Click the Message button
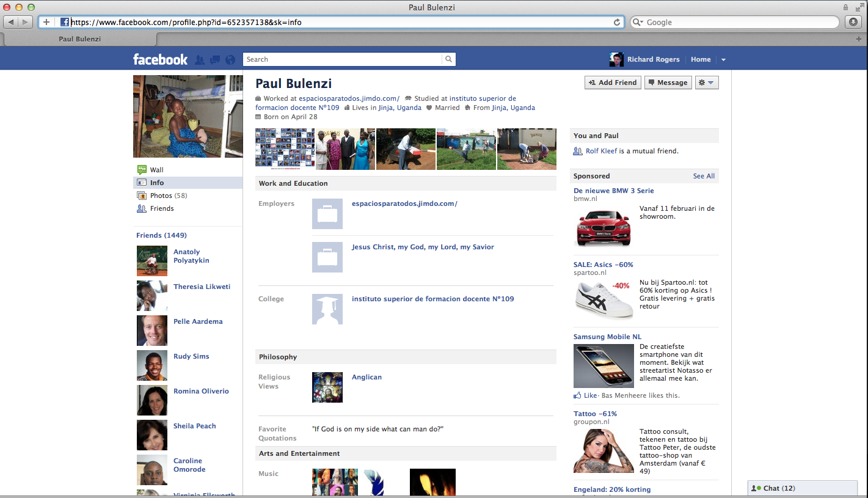Screen dimensions: 868x498 tap(668, 82)
